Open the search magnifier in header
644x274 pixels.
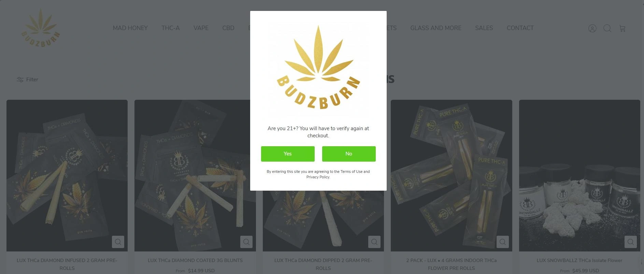coord(607,28)
